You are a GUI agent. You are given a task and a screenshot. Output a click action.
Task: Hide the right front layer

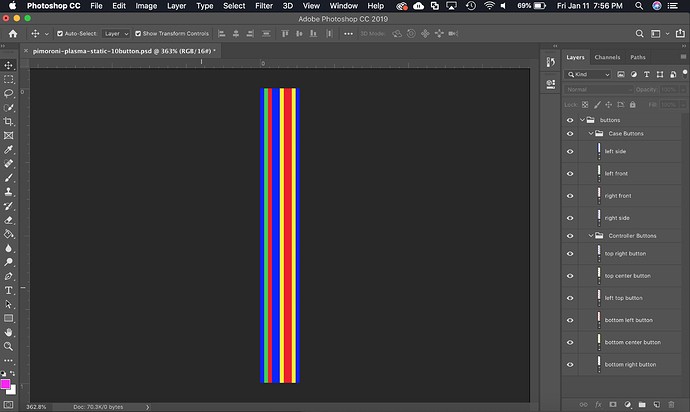pos(570,196)
